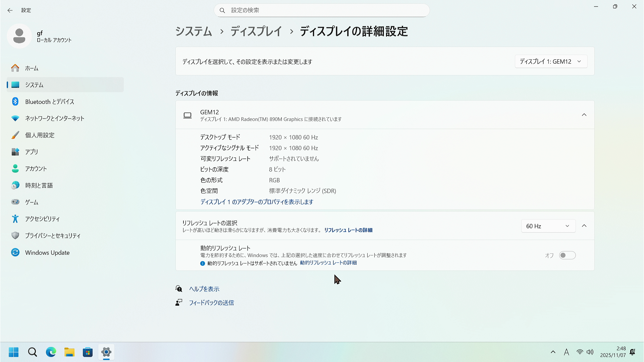Viewport: 644px width, 362px height.
Task: Select ゲーム in the sidebar
Action: pyautogui.click(x=32, y=202)
